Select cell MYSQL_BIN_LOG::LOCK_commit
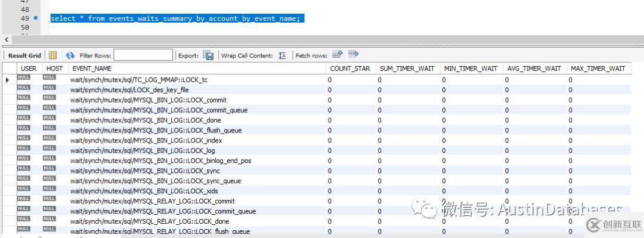Image resolution: width=644 pixels, height=238 pixels. 148,100
